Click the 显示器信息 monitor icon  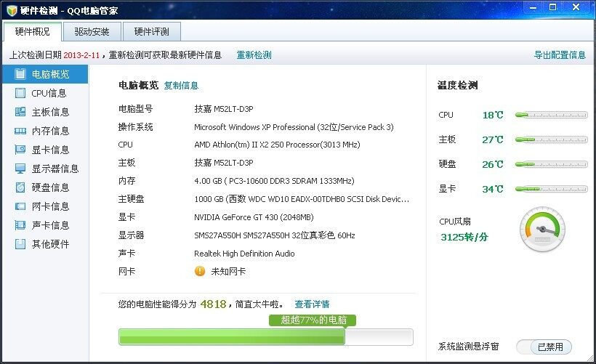pos(20,169)
